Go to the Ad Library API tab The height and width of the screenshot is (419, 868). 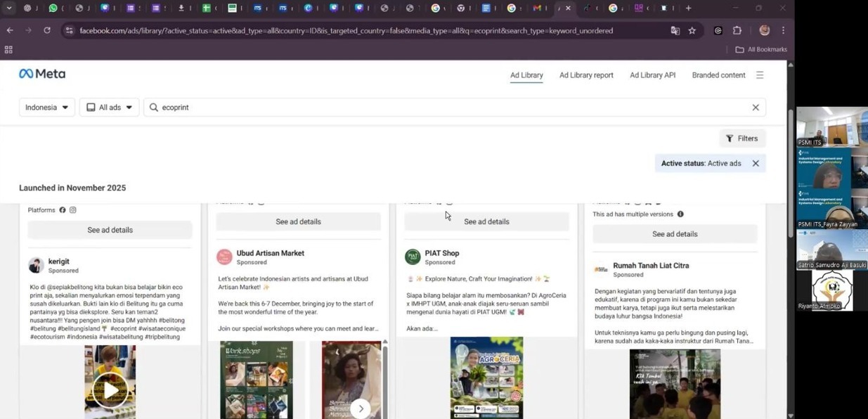pyautogui.click(x=652, y=75)
